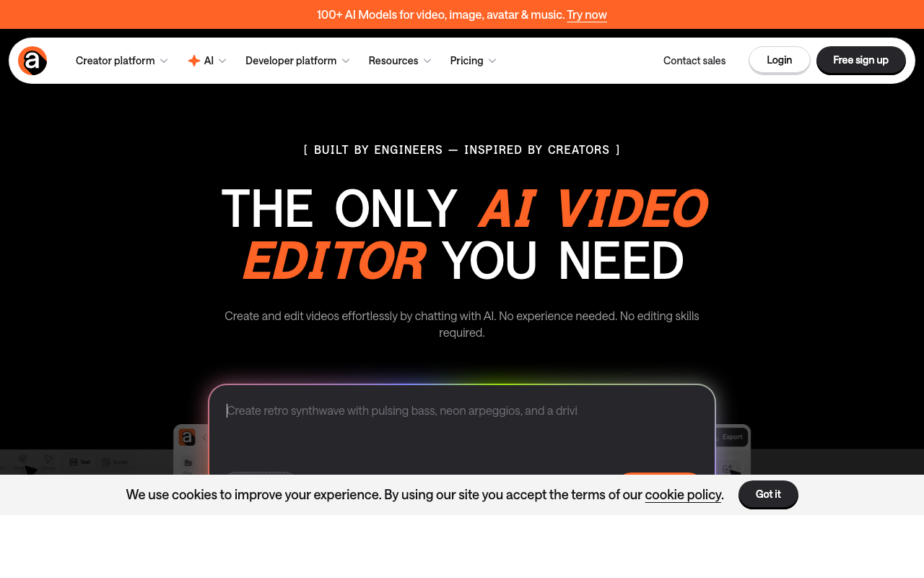The width and height of the screenshot is (924, 578).
Task: Focus the AI prompt text box
Action: click(x=462, y=426)
